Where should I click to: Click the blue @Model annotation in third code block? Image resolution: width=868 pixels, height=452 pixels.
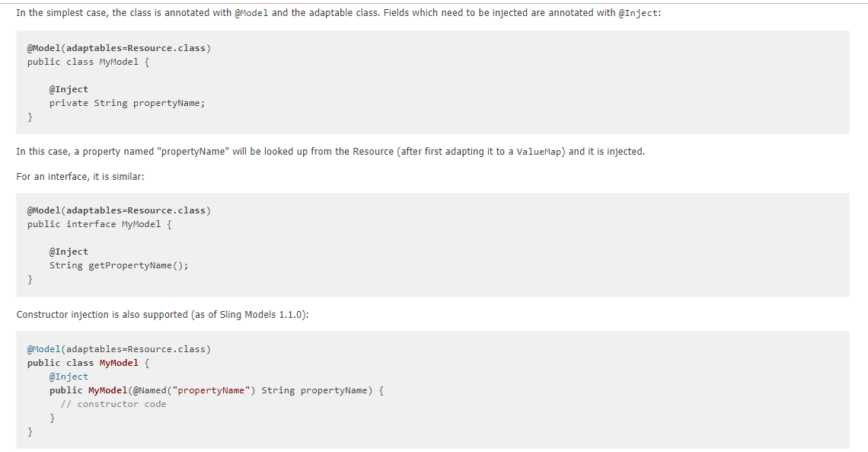[x=43, y=350]
